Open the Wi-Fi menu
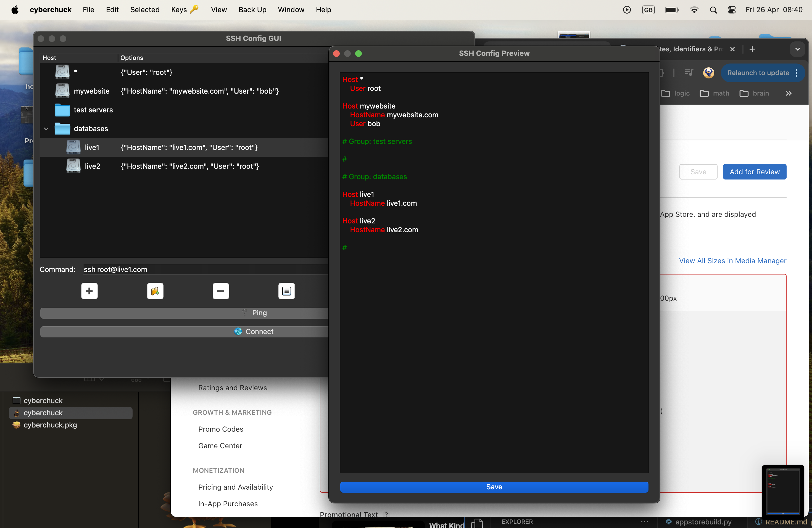Image resolution: width=812 pixels, height=528 pixels. tap(694, 10)
